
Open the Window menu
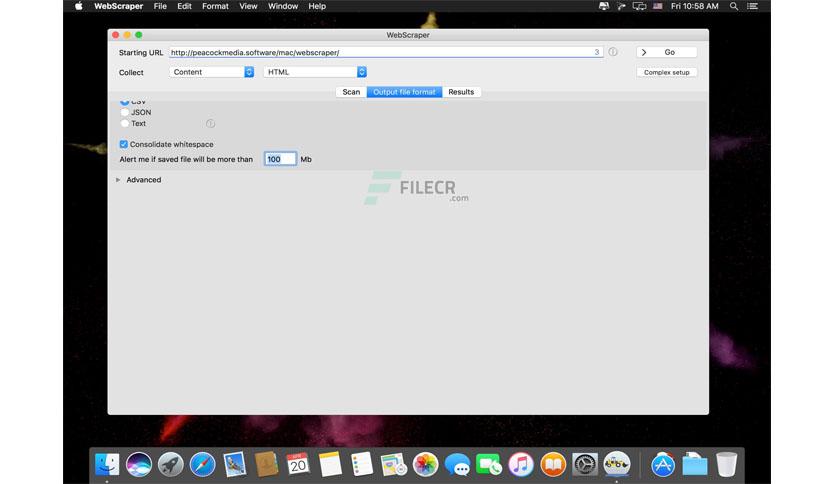[283, 6]
